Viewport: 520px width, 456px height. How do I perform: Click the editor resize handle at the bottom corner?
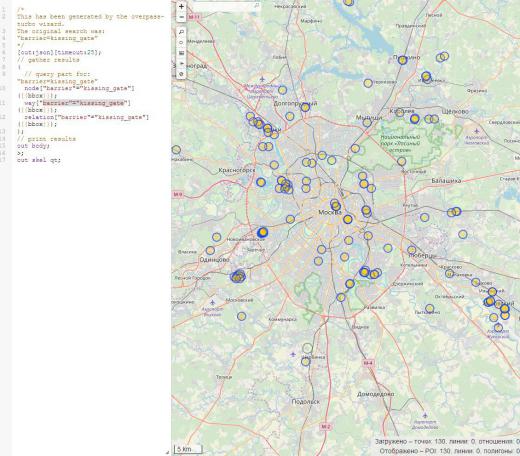(x=168, y=452)
